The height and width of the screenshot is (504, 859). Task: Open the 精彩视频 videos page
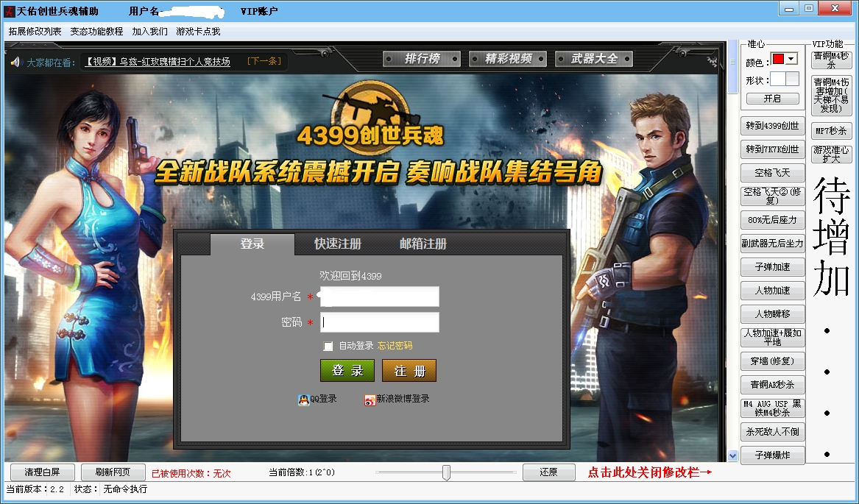[508, 59]
